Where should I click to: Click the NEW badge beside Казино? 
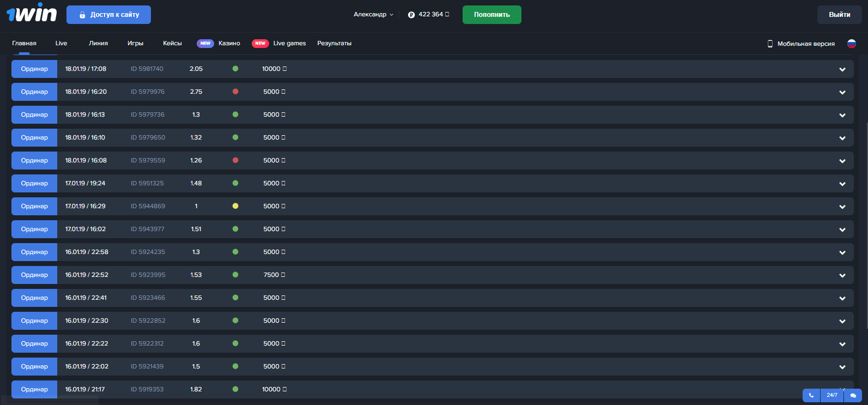205,43
